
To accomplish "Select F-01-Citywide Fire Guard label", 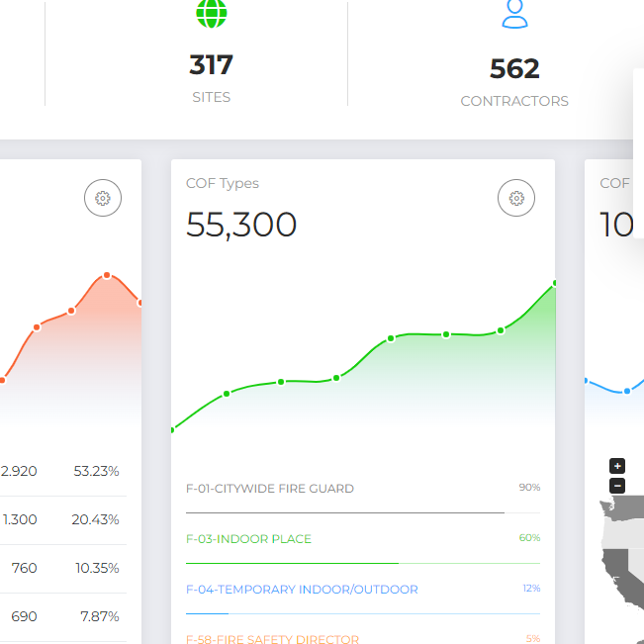I will (x=269, y=489).
